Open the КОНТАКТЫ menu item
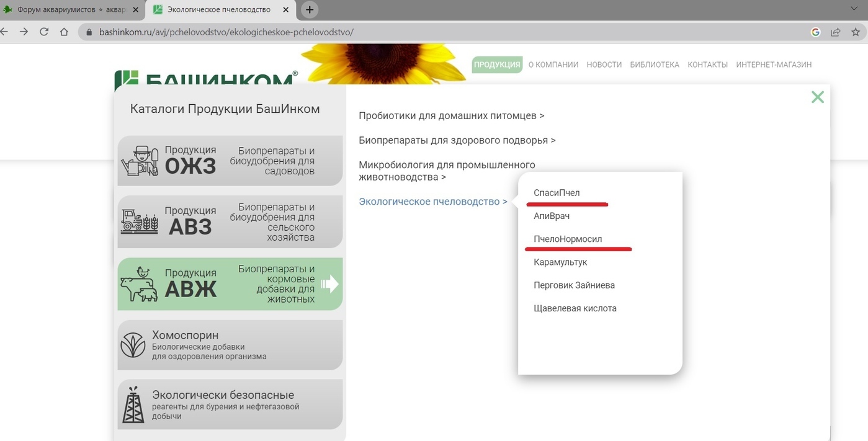The width and height of the screenshot is (868, 441). pos(708,65)
